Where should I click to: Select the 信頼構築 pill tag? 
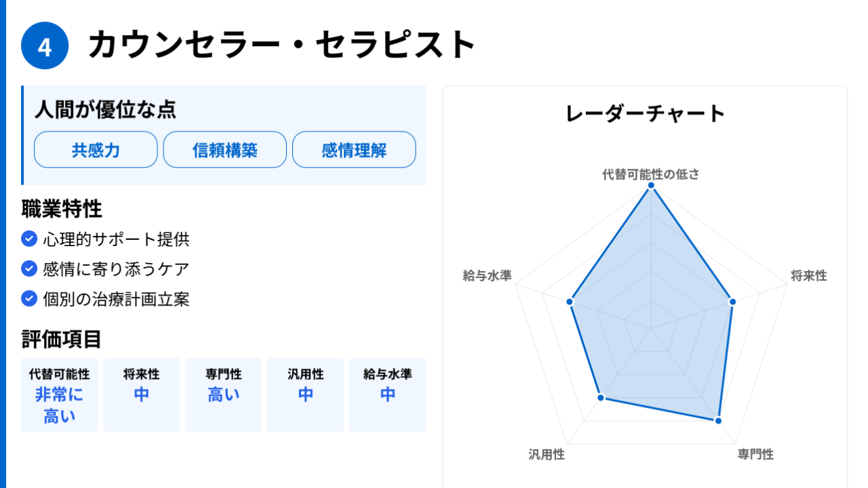[x=225, y=150]
